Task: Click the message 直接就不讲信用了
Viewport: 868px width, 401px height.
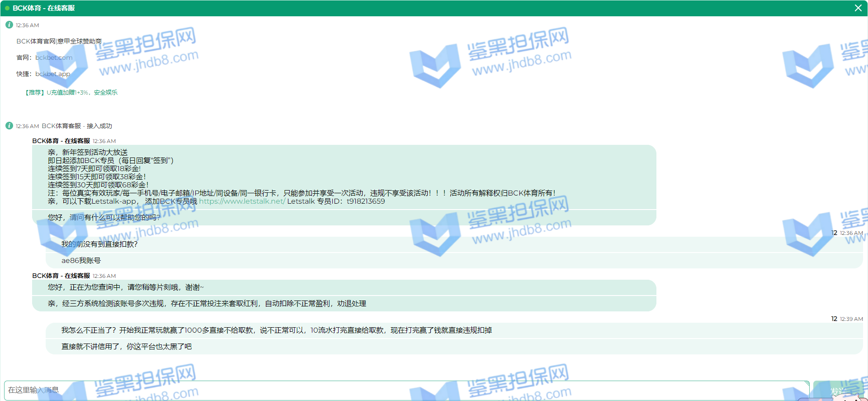Action: click(x=127, y=347)
